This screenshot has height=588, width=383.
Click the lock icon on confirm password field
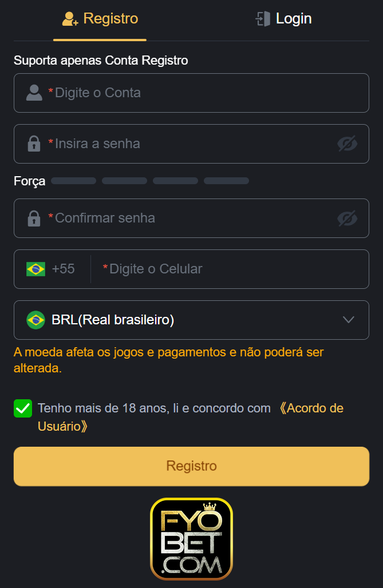pos(33,218)
